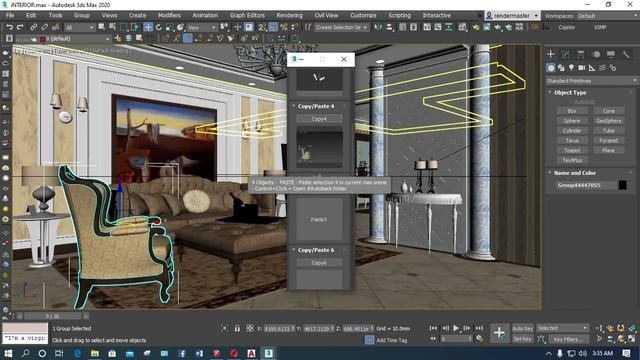This screenshot has height=360, width=640.
Task: Open Key Filters dialog
Action: [568, 339]
